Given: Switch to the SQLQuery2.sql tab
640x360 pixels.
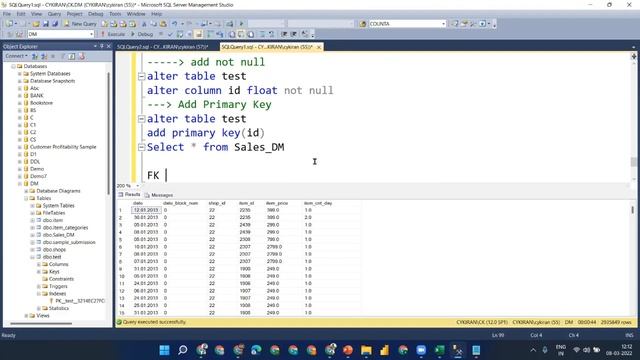Looking at the screenshot, I should pyautogui.click(x=162, y=47).
